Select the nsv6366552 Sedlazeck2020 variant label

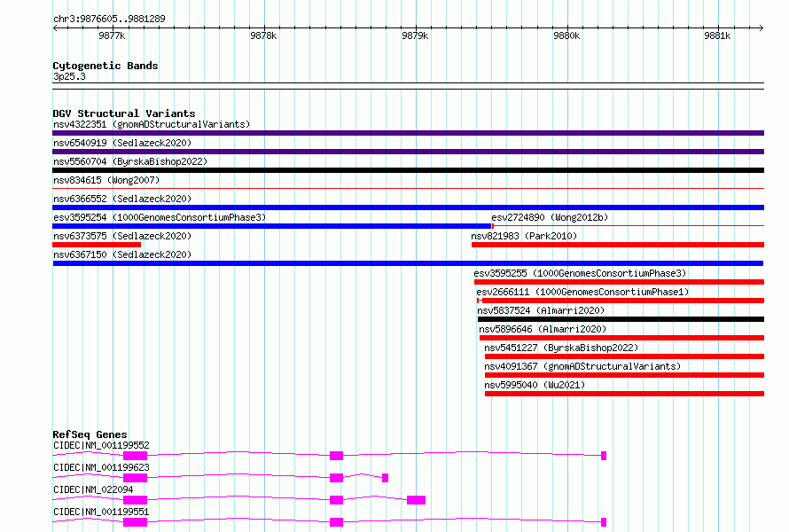point(122,199)
